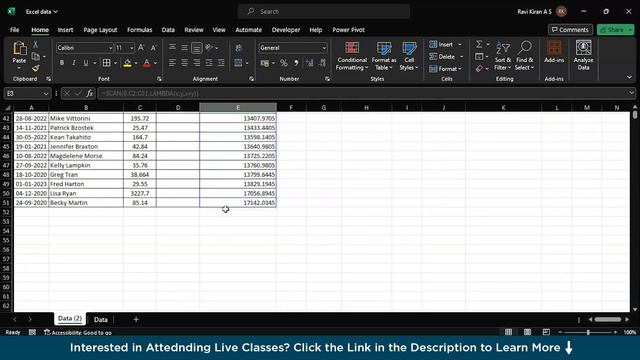Open Cell Styles gallery
Image resolution: width=640 pixels, height=360 pixels.
pos(409,56)
